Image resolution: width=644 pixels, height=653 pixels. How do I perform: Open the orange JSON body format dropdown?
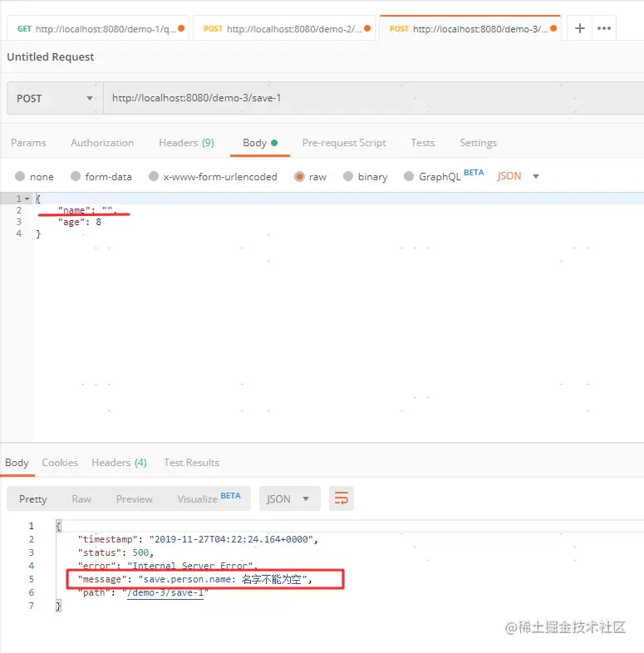click(518, 176)
